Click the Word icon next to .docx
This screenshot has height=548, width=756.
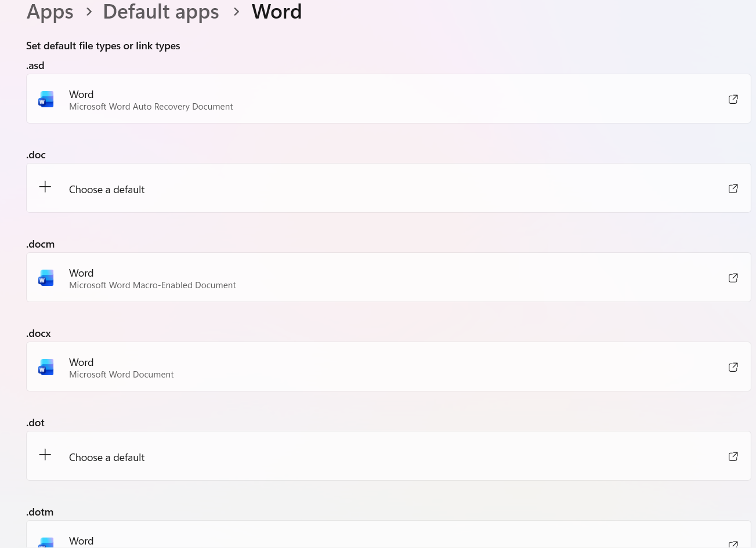[x=46, y=366]
